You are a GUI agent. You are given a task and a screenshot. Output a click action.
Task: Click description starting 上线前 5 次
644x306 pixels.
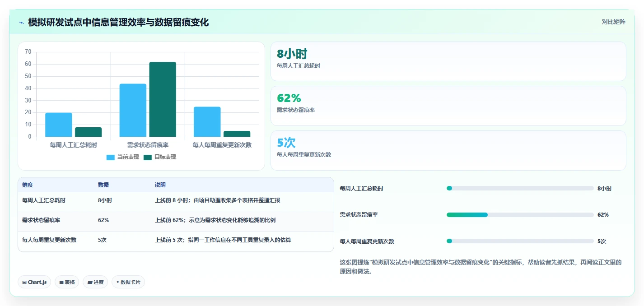(x=223, y=240)
